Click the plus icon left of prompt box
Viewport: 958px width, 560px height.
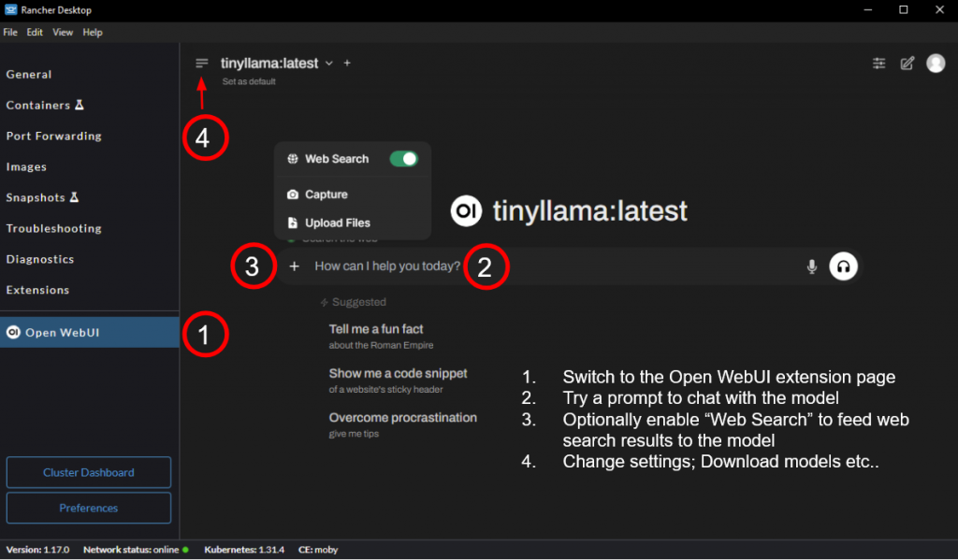tap(295, 266)
